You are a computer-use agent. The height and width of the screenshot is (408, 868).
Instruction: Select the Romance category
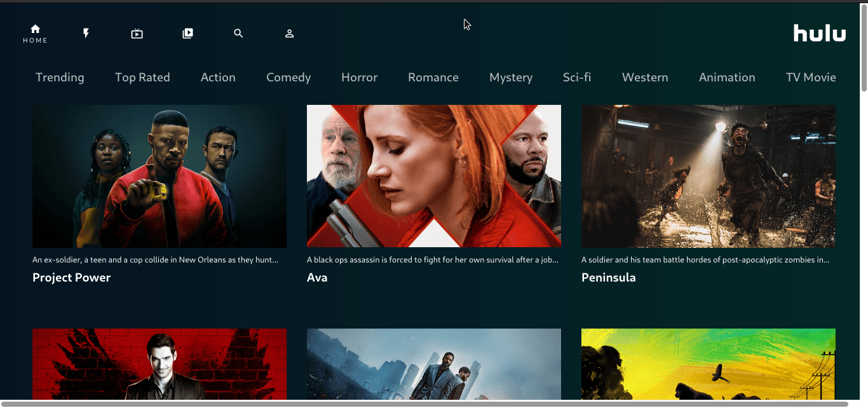point(433,78)
